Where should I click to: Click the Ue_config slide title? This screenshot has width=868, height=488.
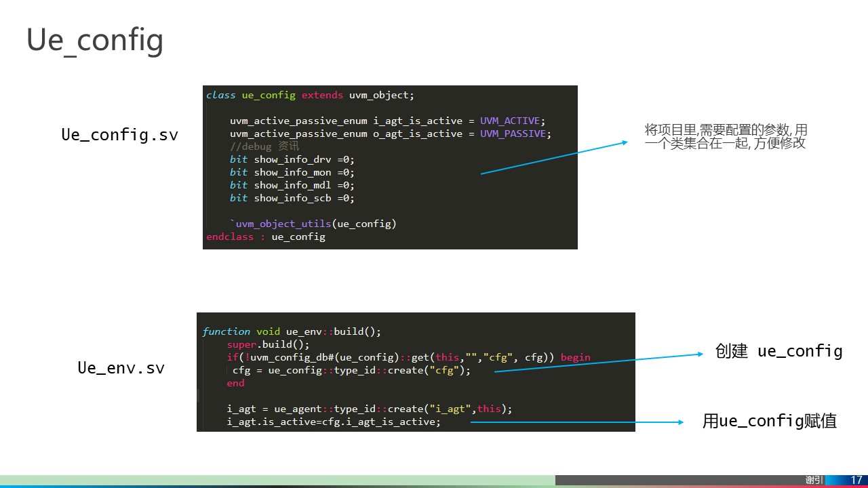94,39
